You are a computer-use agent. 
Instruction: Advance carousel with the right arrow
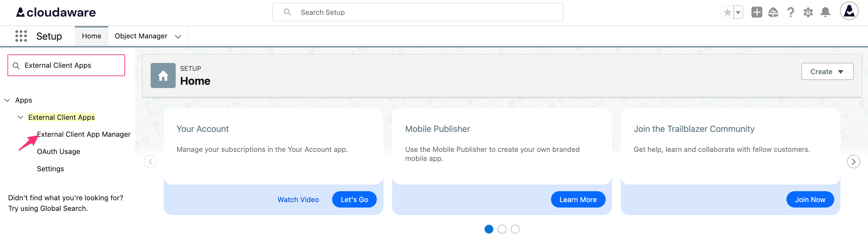(853, 162)
